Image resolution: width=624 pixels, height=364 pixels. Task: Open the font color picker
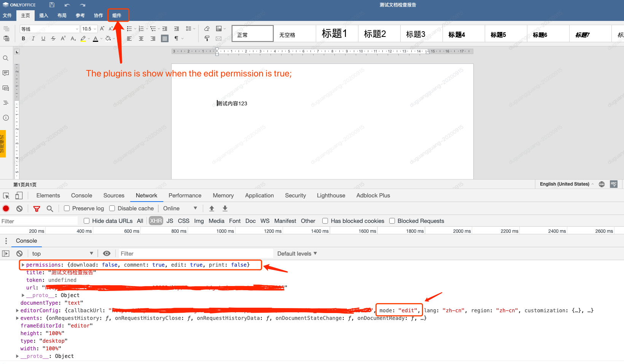[x=96, y=38]
